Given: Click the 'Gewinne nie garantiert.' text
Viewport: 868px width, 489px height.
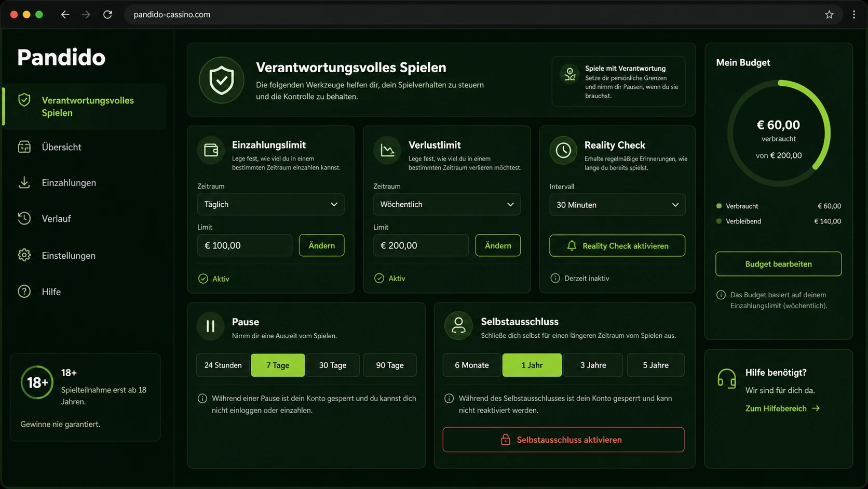Looking at the screenshot, I should 60,424.
